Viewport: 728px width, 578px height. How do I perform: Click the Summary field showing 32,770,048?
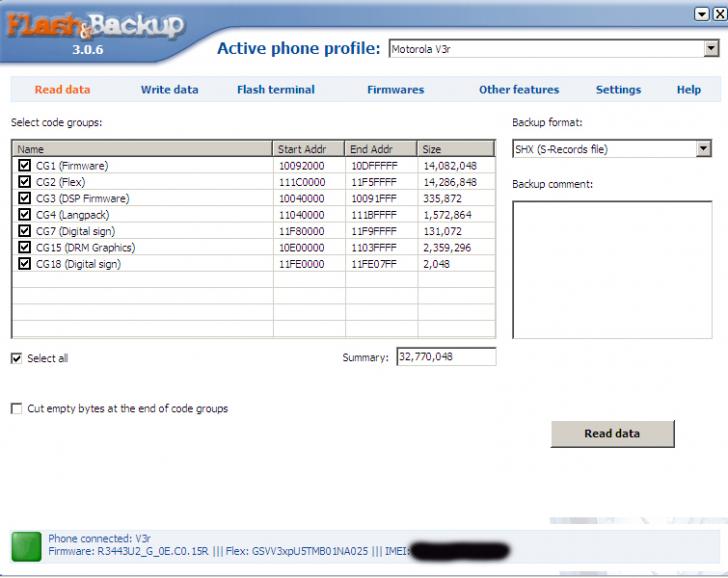[x=446, y=357]
